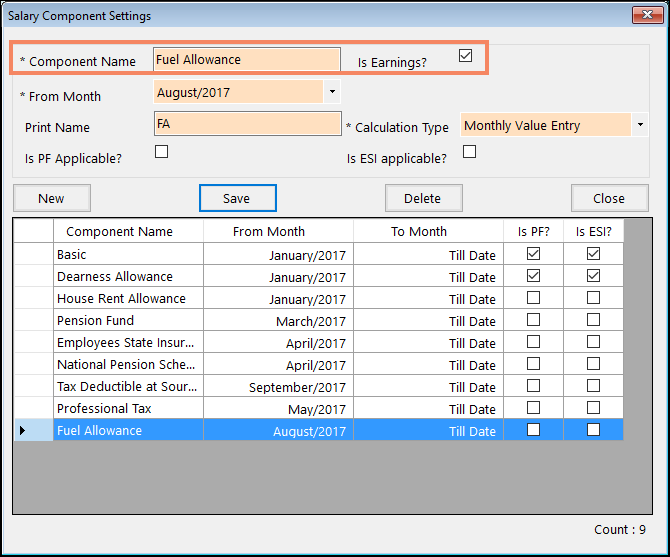670x557 pixels.
Task: Enable the Is PF Applicable? checkbox
Action: [x=162, y=151]
